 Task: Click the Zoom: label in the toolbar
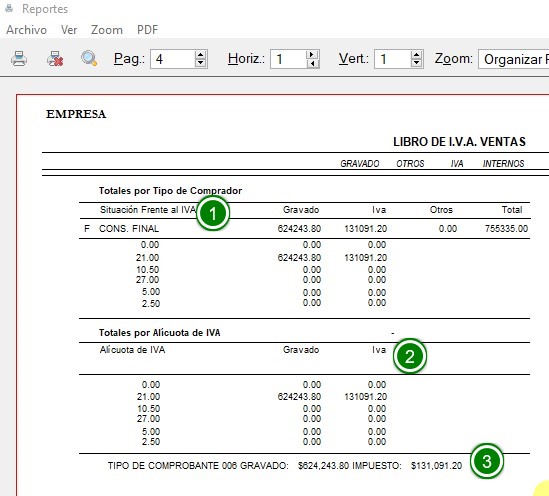tap(454, 58)
